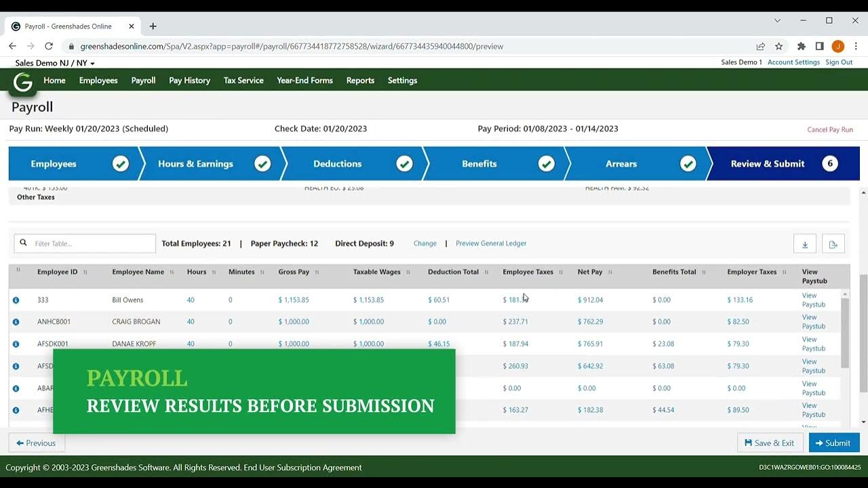Open Preview General Ledger link

click(491, 243)
